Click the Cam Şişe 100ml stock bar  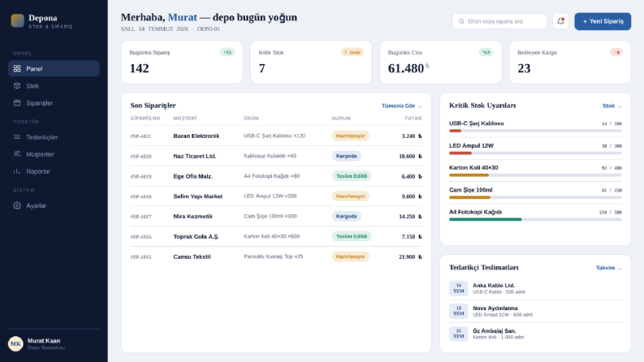tap(535, 197)
